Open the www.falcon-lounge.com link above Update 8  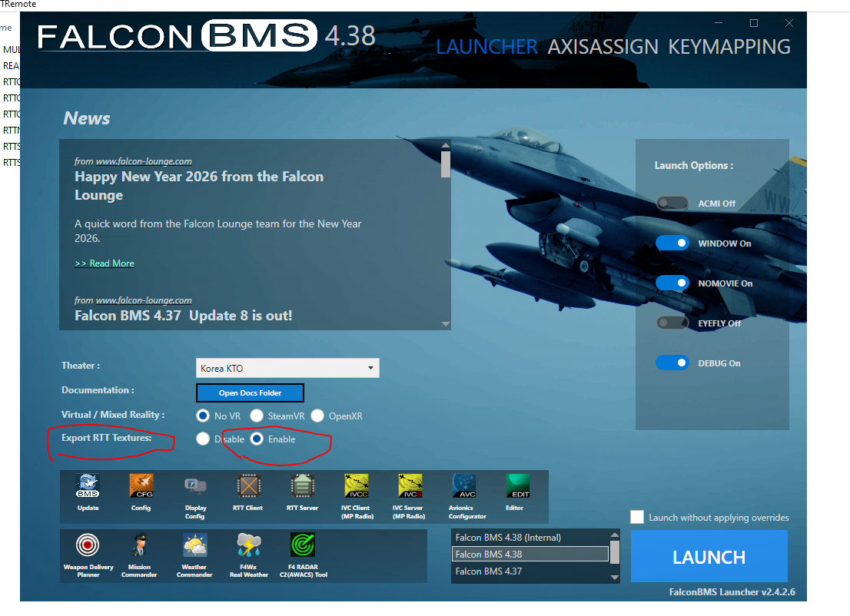pos(144,300)
